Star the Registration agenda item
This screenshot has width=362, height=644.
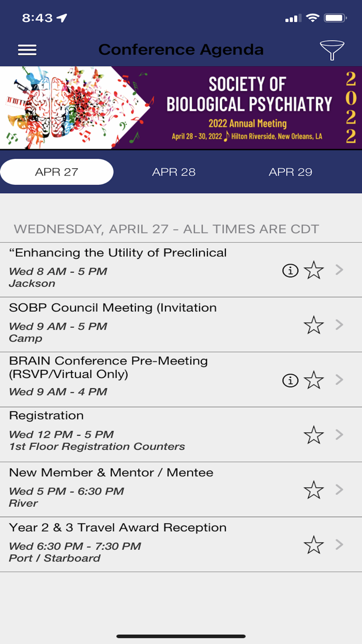click(x=314, y=435)
